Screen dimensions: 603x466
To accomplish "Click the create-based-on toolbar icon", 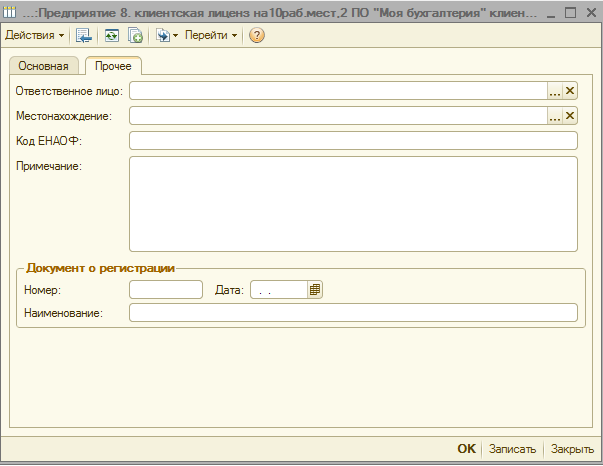I will click(161, 35).
